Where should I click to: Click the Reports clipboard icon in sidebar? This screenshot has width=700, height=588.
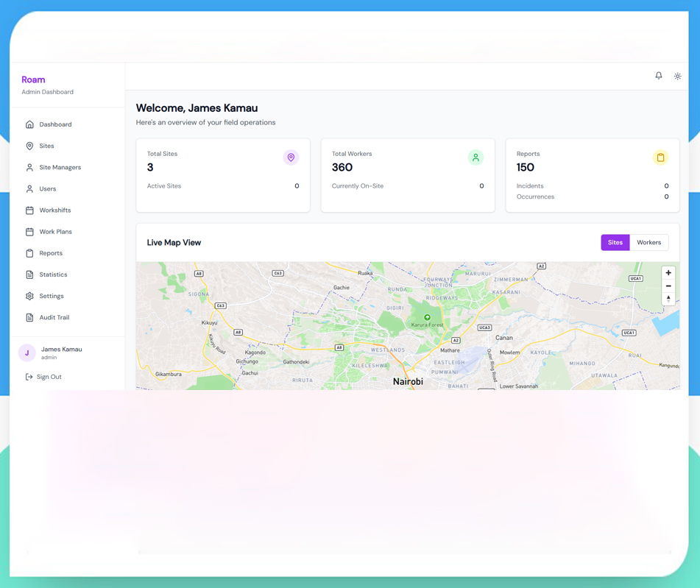(29, 252)
